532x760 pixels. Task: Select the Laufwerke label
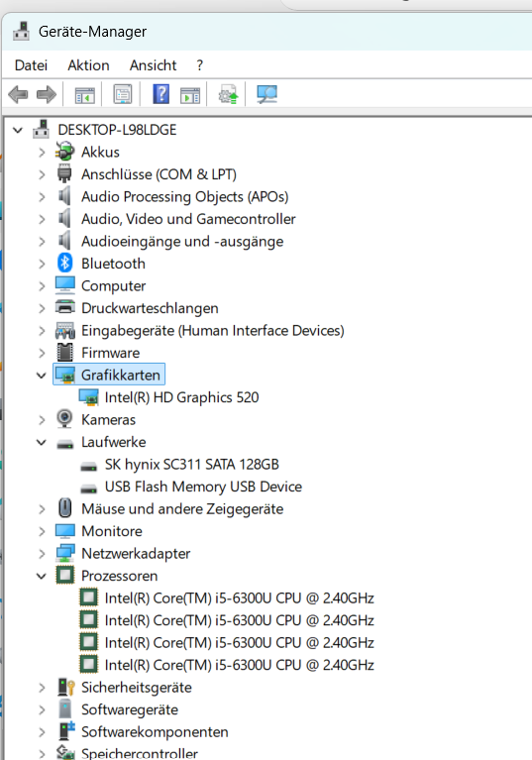point(113,442)
